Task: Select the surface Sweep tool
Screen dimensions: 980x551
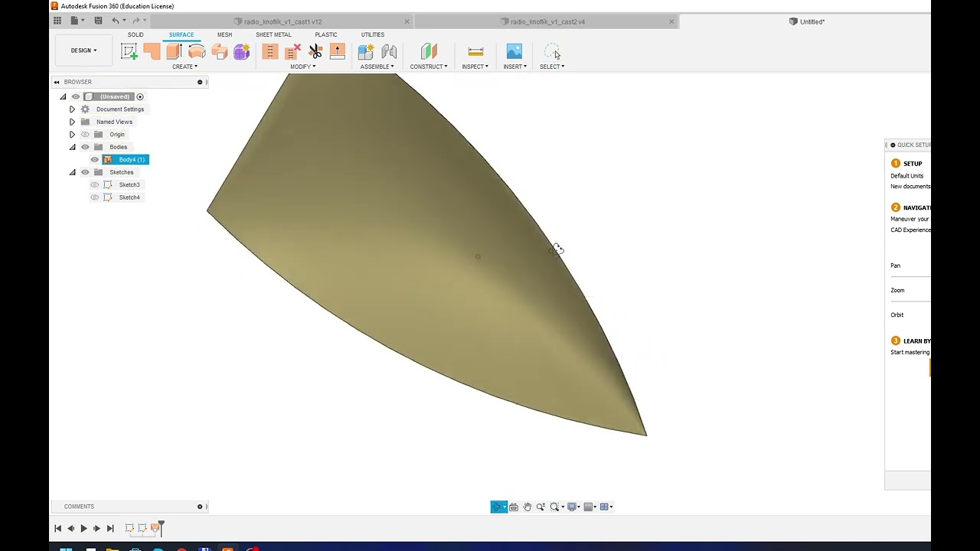Action: [x=220, y=51]
